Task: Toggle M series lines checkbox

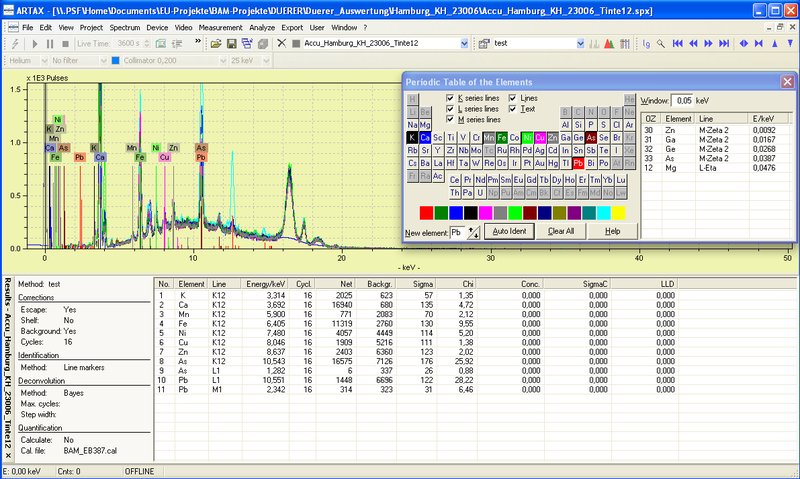Action: pos(449,119)
